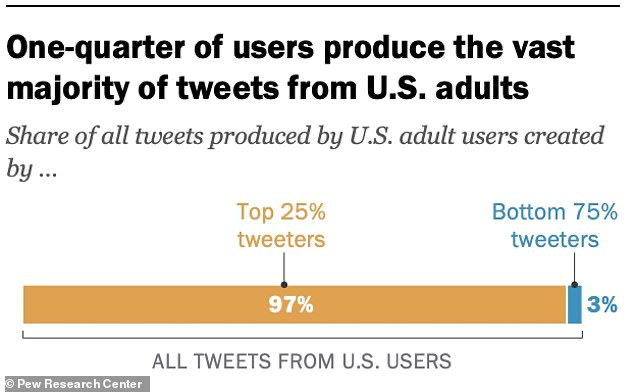
Task: Select the ALL TWEETS FROM U.S. USERS caption
Action: click(x=301, y=361)
